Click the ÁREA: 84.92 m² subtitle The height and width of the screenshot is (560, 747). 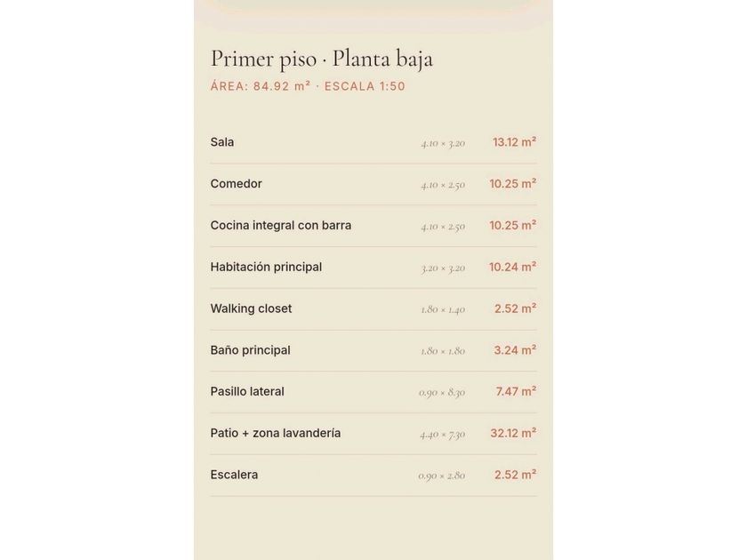pos(260,86)
